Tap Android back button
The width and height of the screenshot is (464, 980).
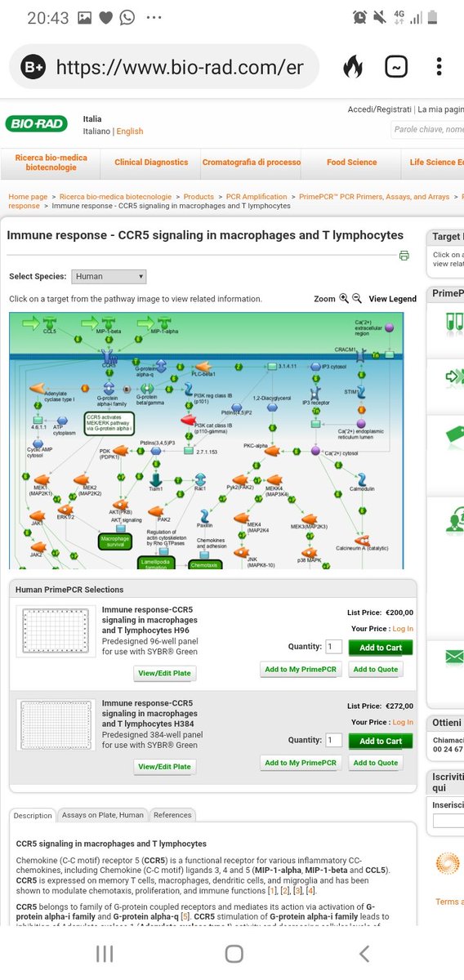pyautogui.click(x=364, y=953)
